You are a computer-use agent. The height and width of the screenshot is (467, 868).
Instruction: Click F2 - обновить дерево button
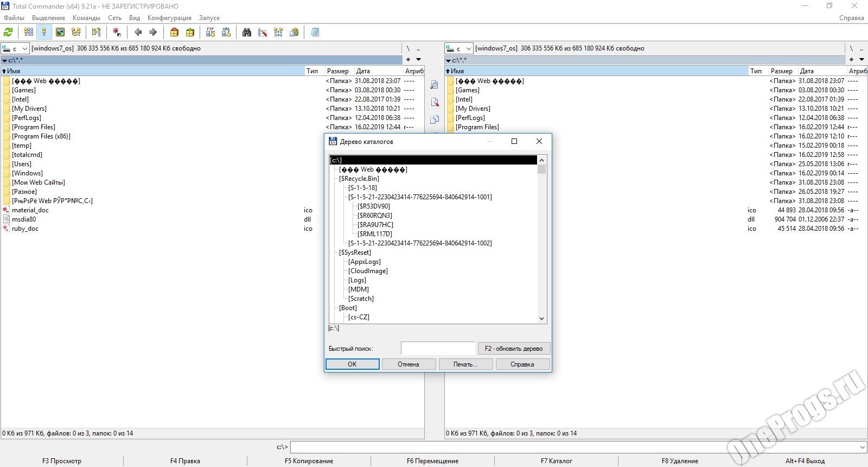point(514,349)
